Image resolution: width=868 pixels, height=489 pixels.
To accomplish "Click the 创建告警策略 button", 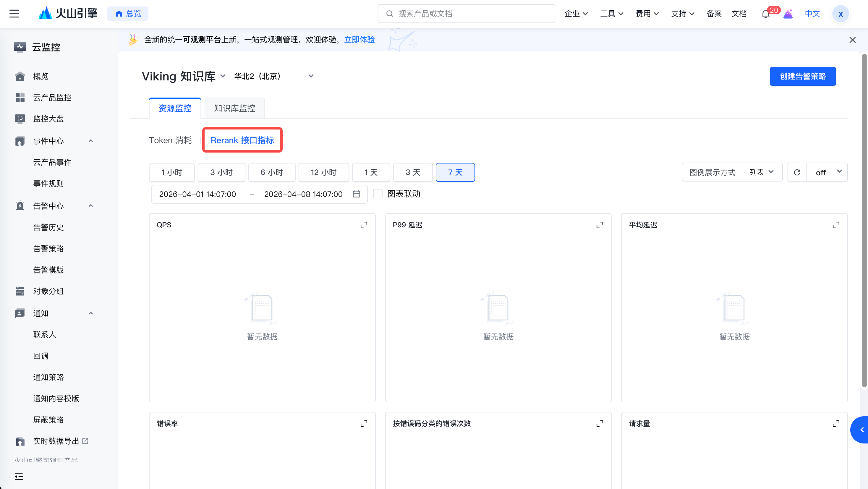I will click(802, 76).
